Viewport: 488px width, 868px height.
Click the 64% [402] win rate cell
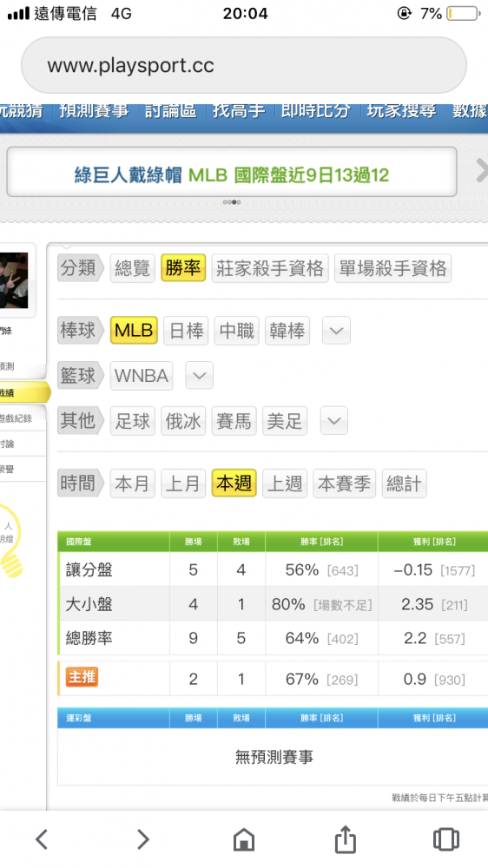point(322,638)
